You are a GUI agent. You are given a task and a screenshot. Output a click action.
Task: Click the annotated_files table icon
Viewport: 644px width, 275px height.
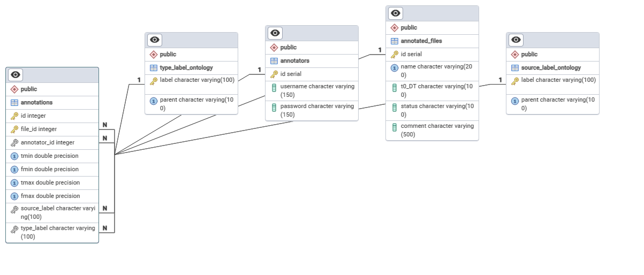395,41
